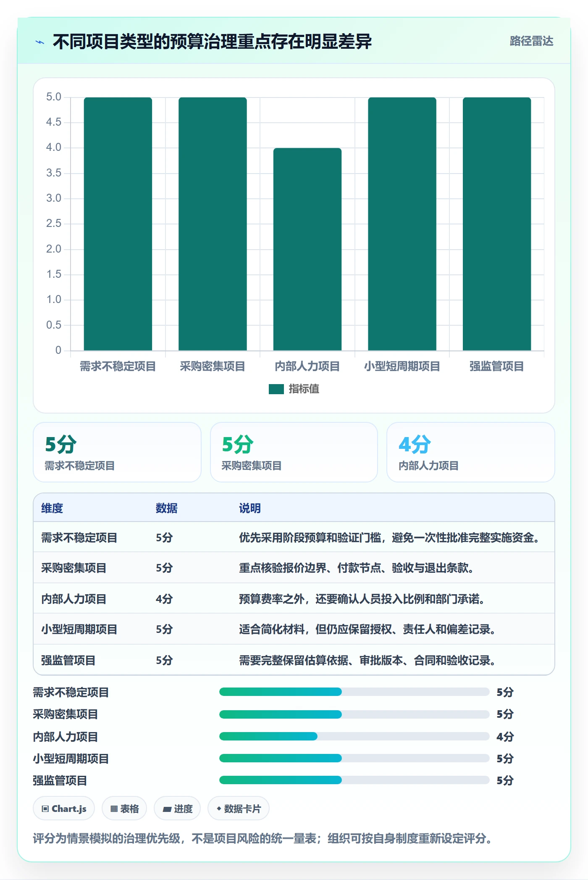Viewport: 588px width, 880px height.
Task: Toggle the 指标值 legend color box
Action: (x=276, y=389)
